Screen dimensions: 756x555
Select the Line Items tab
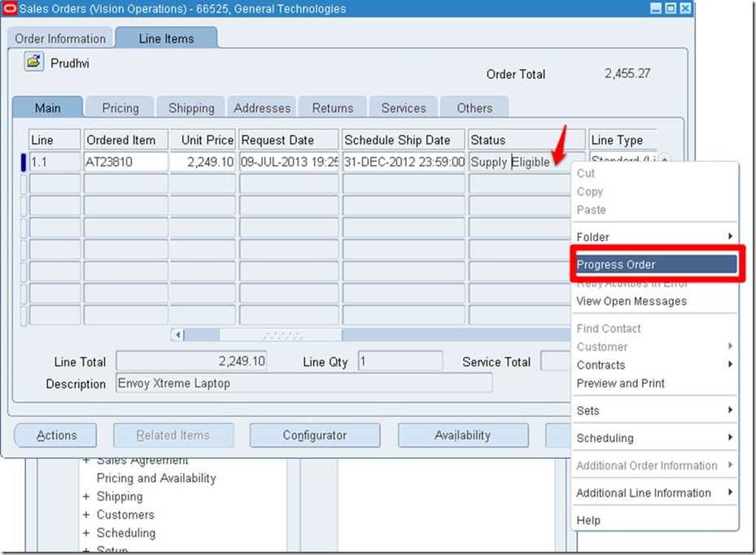pyautogui.click(x=166, y=38)
